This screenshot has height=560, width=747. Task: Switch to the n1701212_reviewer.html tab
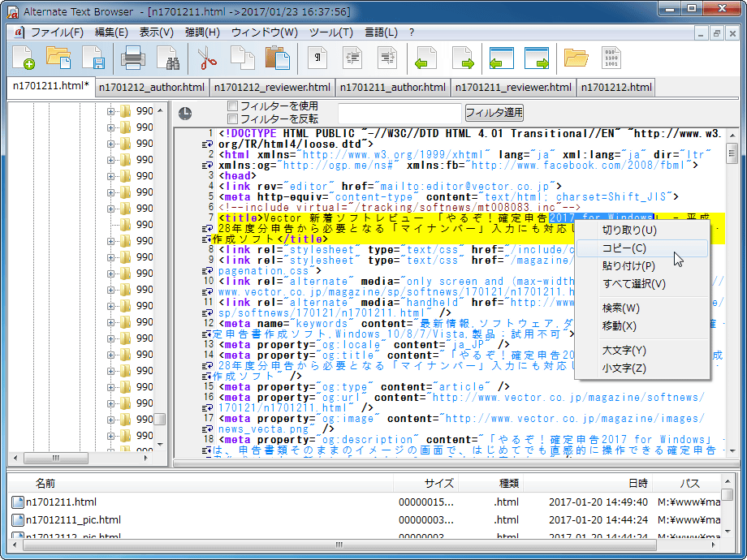(272, 88)
